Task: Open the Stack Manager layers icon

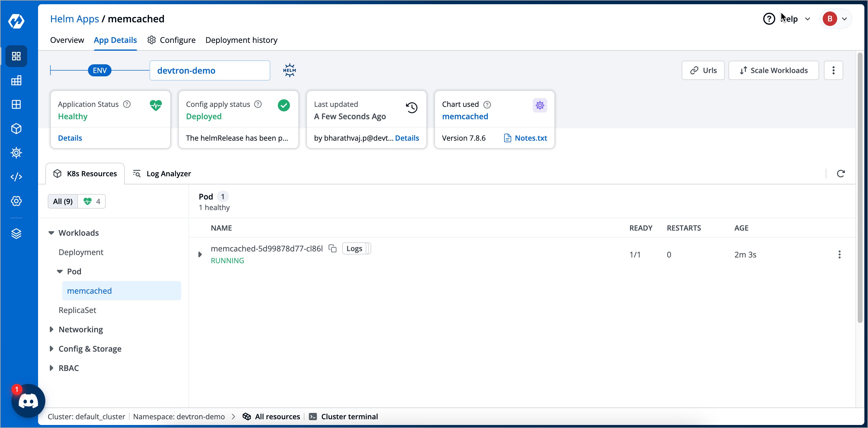Action: [x=16, y=233]
